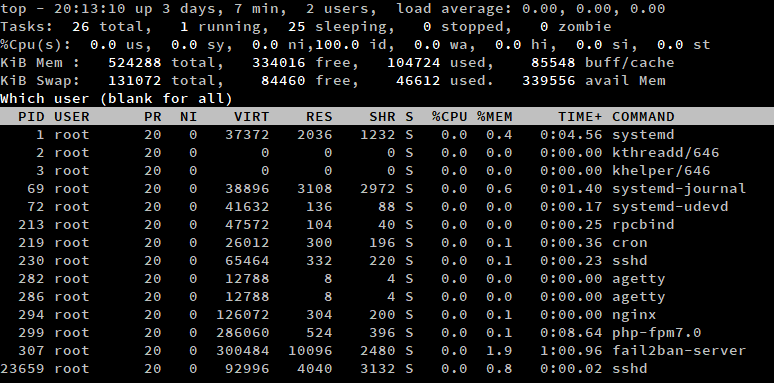Click the SHR column header

[x=383, y=116]
